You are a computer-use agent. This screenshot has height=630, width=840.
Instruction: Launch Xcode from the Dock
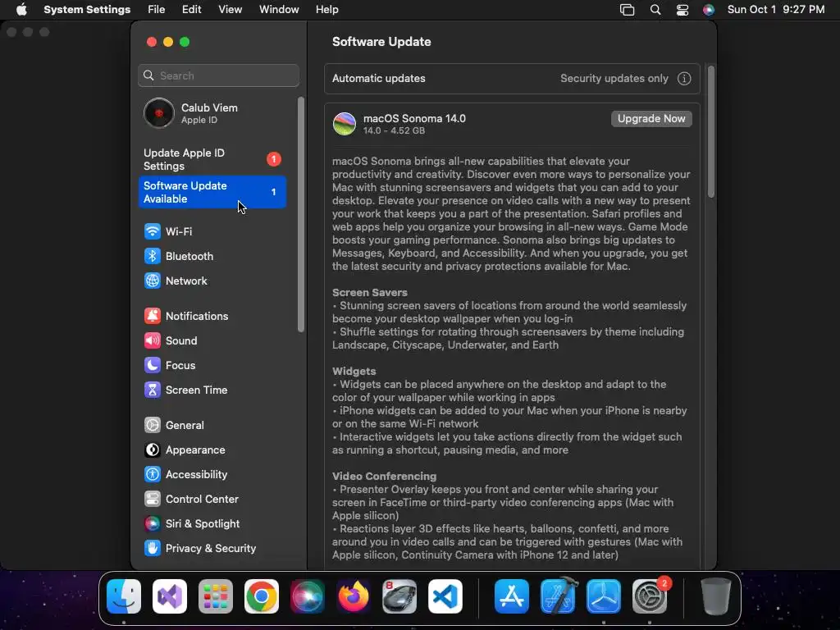click(x=558, y=596)
